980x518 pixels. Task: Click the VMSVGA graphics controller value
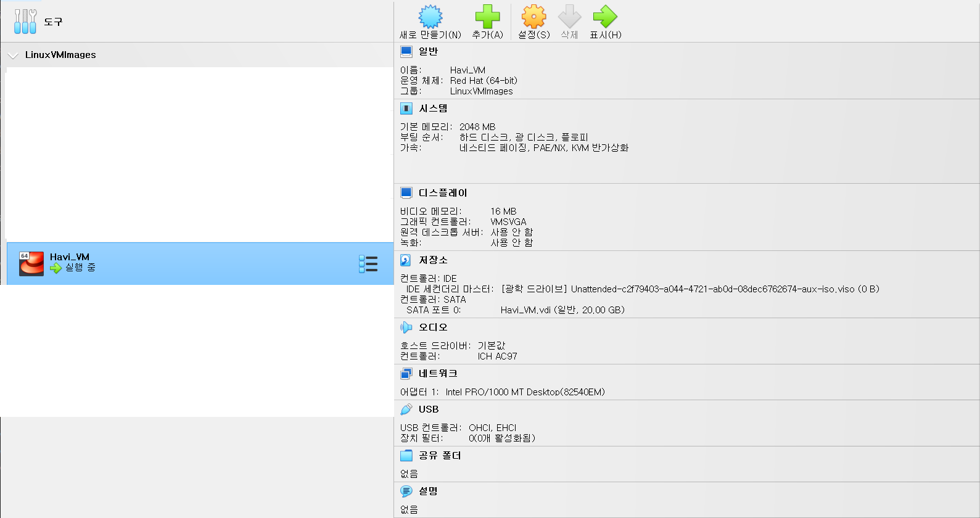508,222
